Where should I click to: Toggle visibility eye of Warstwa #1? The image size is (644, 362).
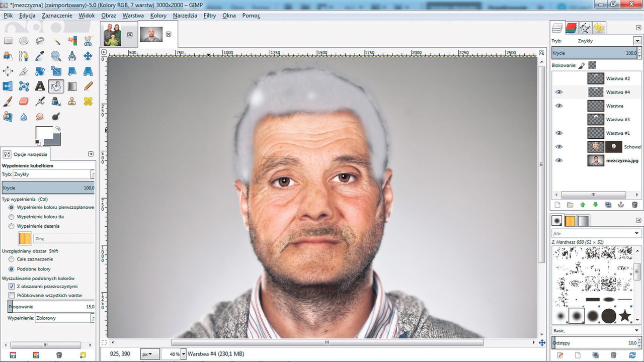(558, 133)
